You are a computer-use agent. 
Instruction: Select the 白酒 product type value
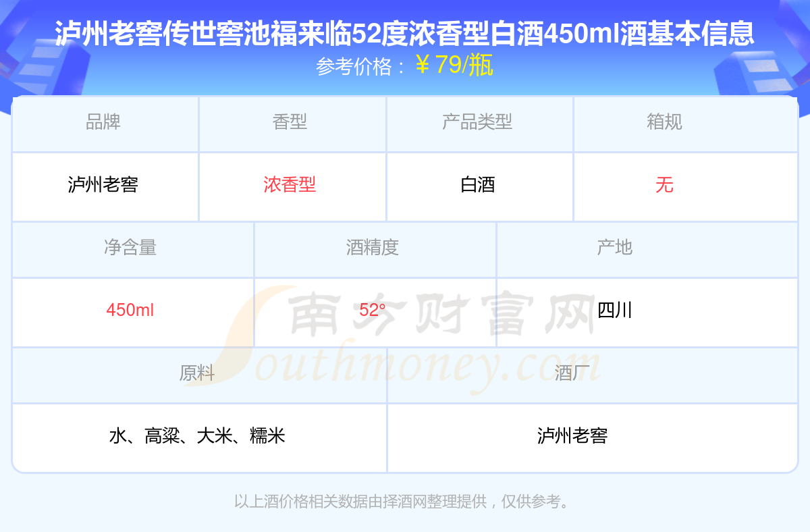pos(478,185)
